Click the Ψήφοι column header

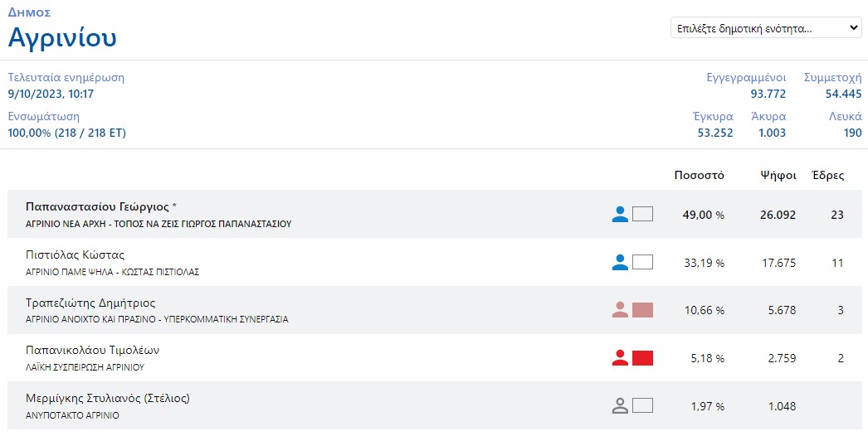778,175
